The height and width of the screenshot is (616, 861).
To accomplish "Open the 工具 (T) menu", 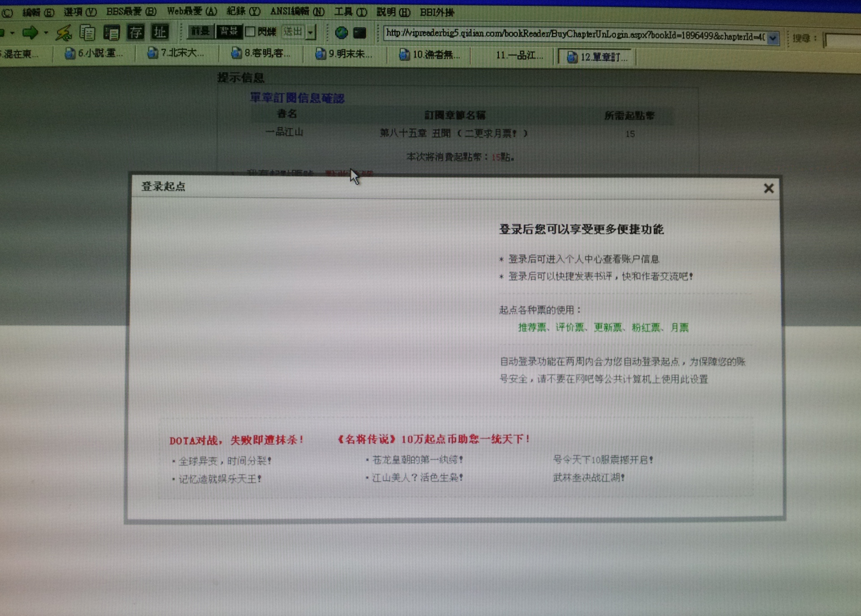I will point(350,12).
